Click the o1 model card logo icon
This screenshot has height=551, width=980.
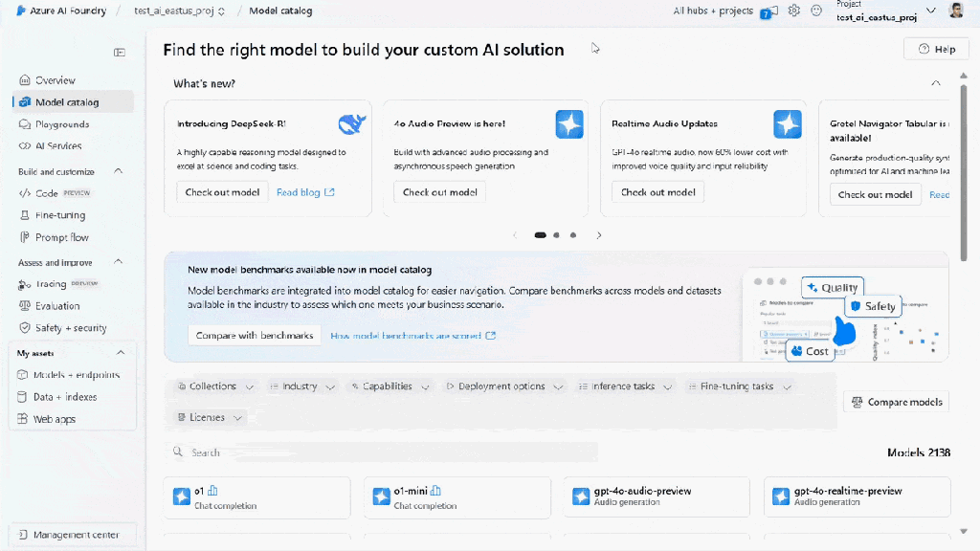coord(181,496)
